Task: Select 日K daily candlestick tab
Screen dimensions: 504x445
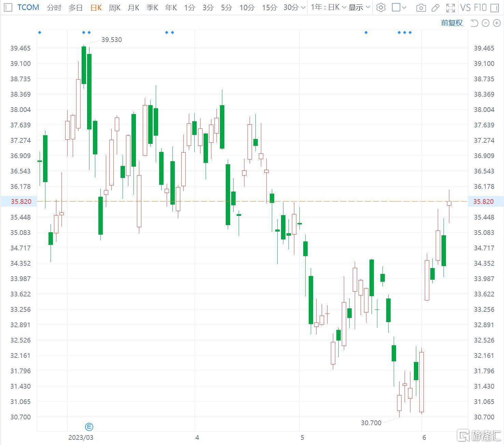Action: point(96,8)
